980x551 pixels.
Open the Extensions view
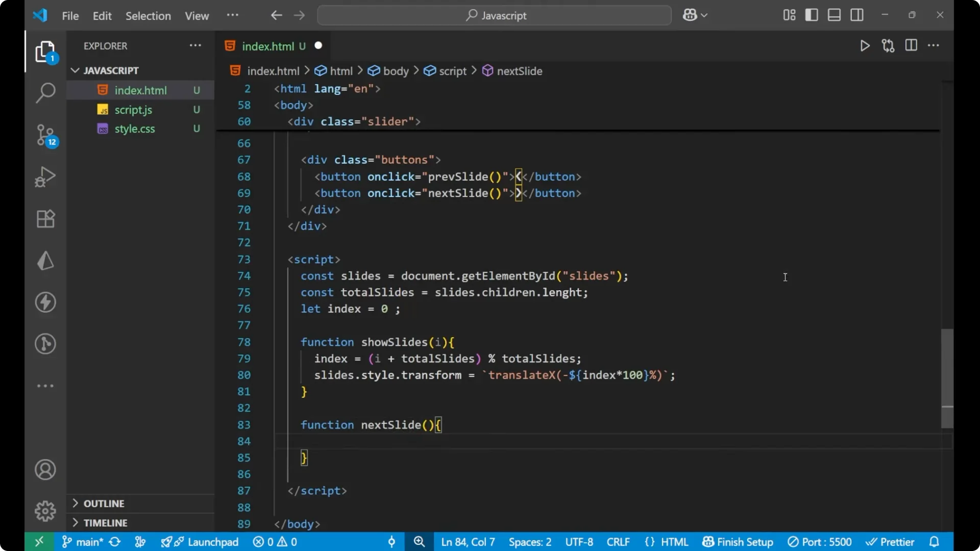45,219
